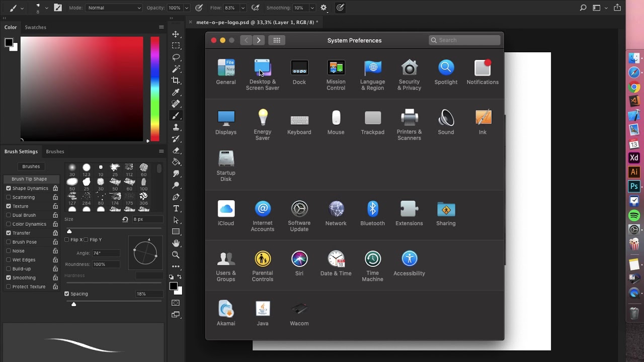644x362 pixels.
Task: Open Siri preferences
Action: click(299, 263)
